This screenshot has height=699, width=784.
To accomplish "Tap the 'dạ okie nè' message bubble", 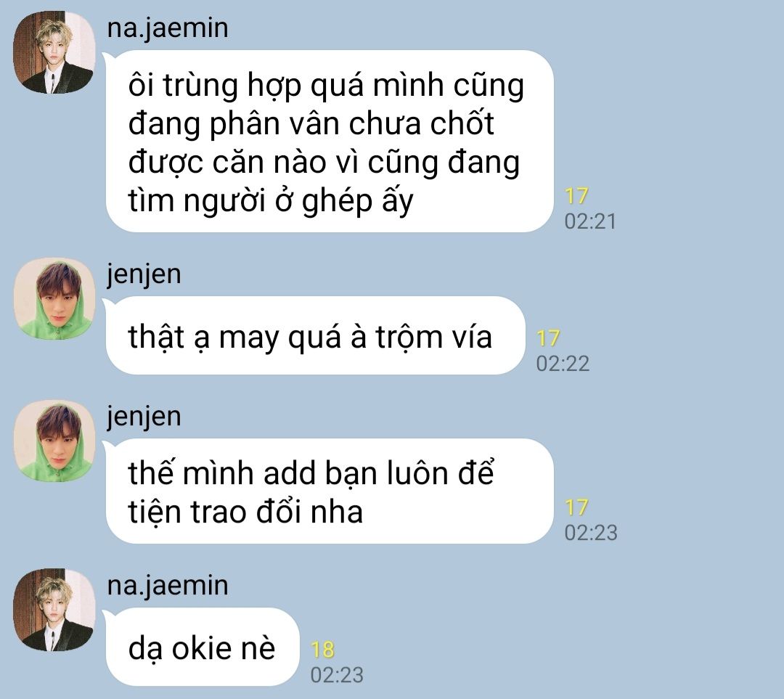I will coord(203,647).
